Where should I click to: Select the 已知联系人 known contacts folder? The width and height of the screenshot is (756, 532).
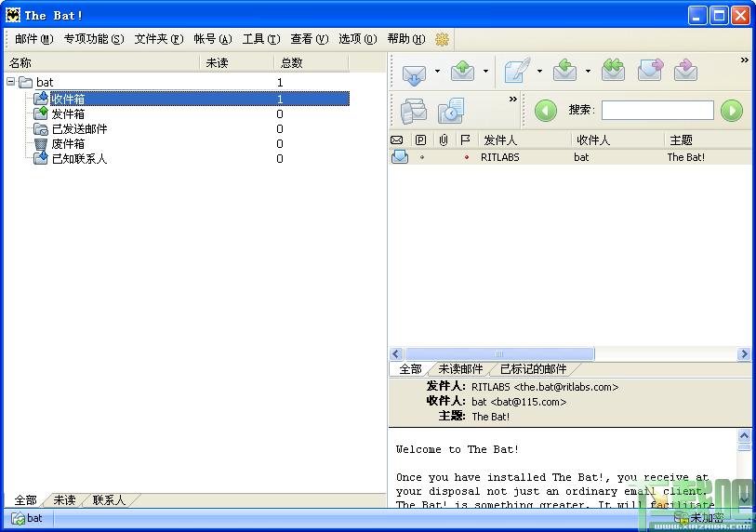pos(80,159)
